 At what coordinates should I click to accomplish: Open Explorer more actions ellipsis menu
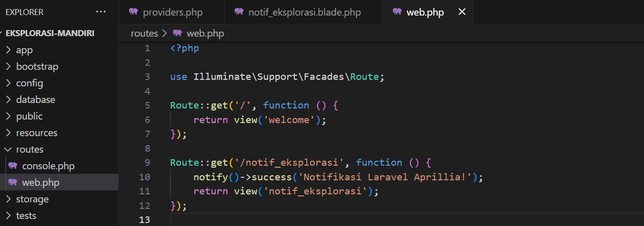pos(101,12)
